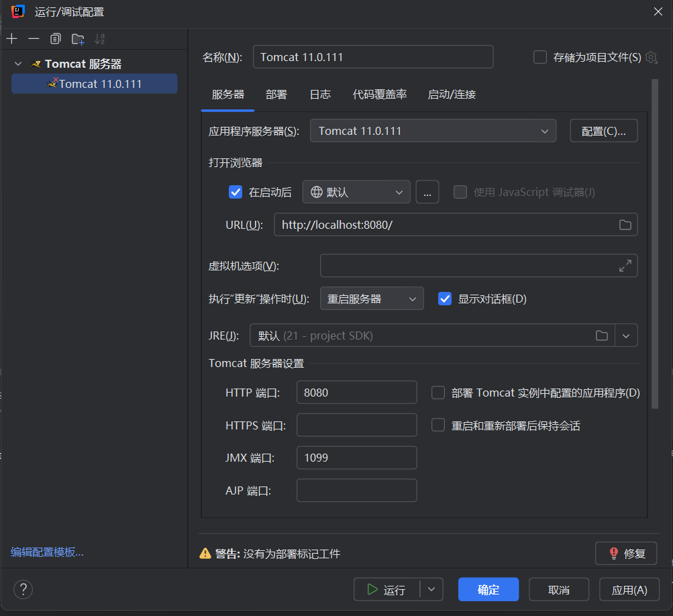Click the 配置(C)... button
The height and width of the screenshot is (616, 673).
(x=603, y=131)
